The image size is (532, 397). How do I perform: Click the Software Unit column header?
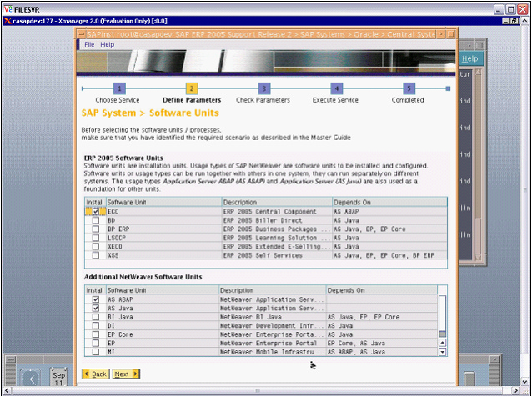pos(163,203)
